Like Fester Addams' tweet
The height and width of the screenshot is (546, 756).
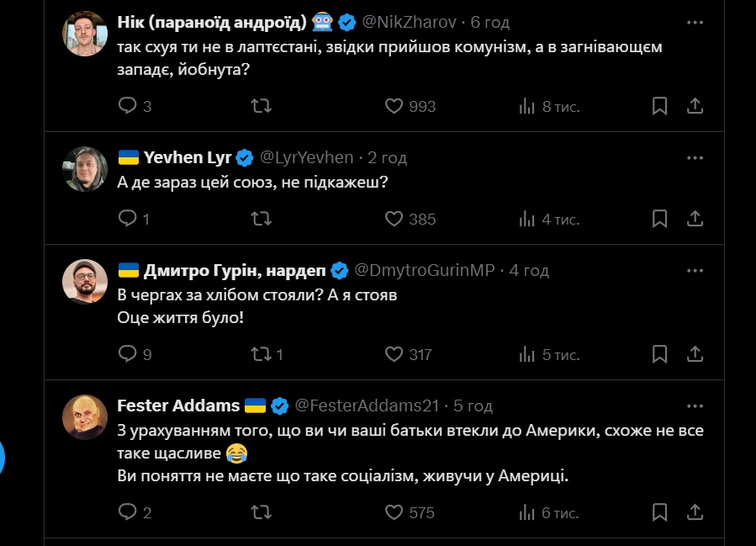click(x=394, y=512)
